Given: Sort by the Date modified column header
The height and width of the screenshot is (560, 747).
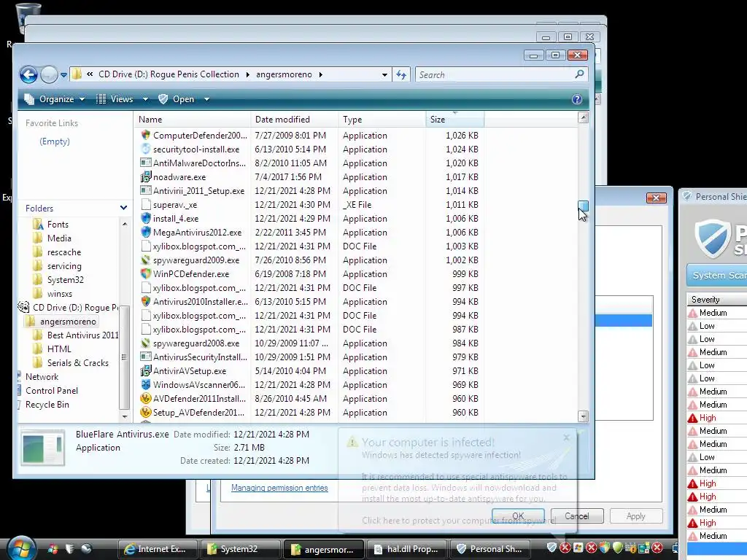Looking at the screenshot, I should point(295,120).
